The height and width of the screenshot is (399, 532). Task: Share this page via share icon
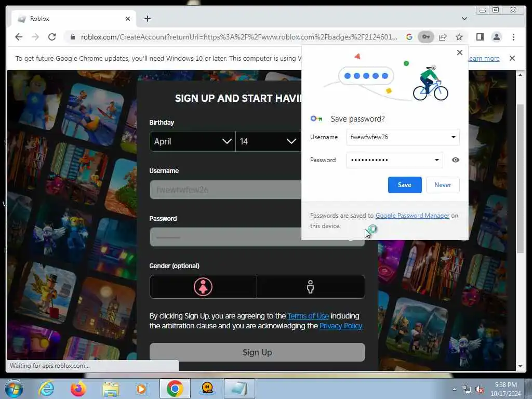click(x=443, y=37)
